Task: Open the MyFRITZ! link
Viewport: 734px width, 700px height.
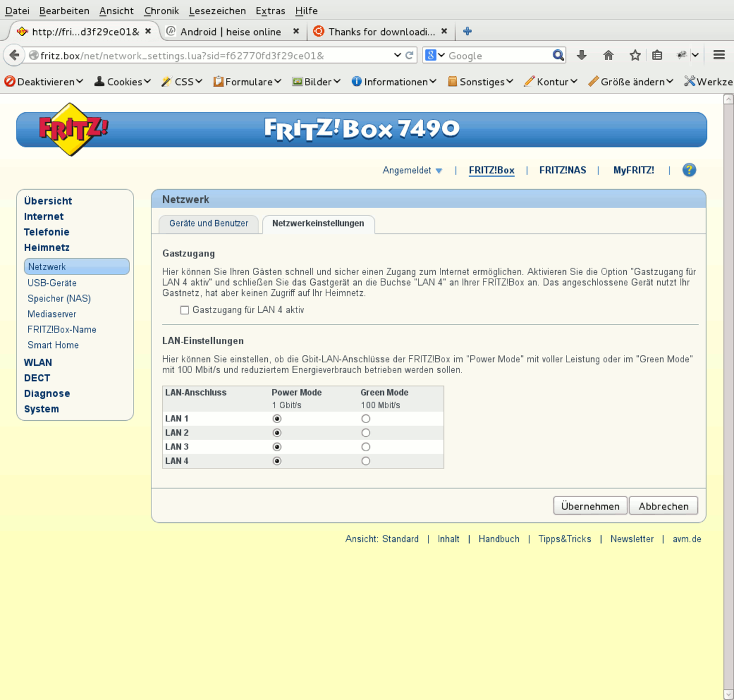Action: click(634, 170)
